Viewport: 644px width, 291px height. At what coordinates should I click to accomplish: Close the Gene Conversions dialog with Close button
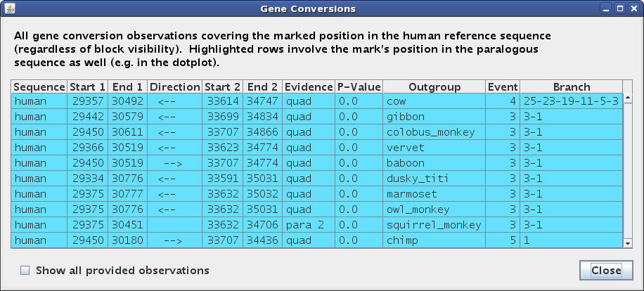pos(606,271)
